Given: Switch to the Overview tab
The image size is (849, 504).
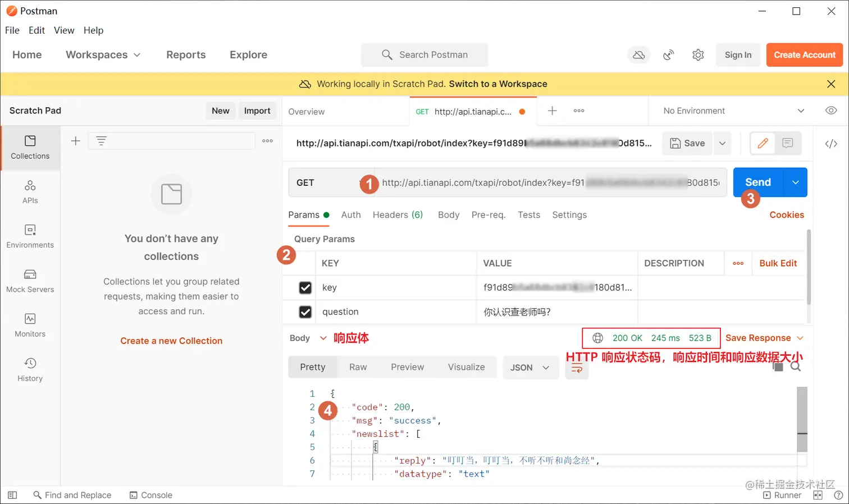Looking at the screenshot, I should (x=307, y=112).
